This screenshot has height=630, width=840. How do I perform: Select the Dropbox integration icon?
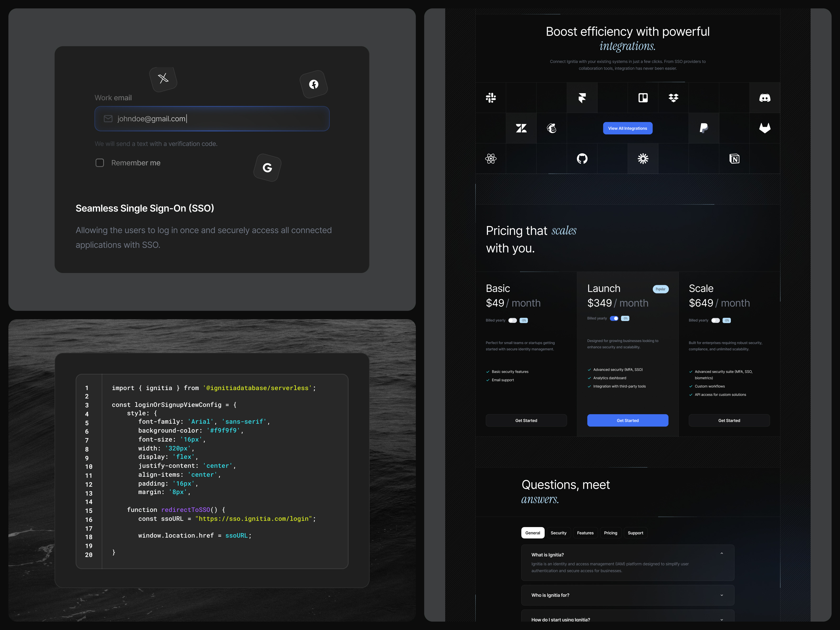(x=673, y=98)
